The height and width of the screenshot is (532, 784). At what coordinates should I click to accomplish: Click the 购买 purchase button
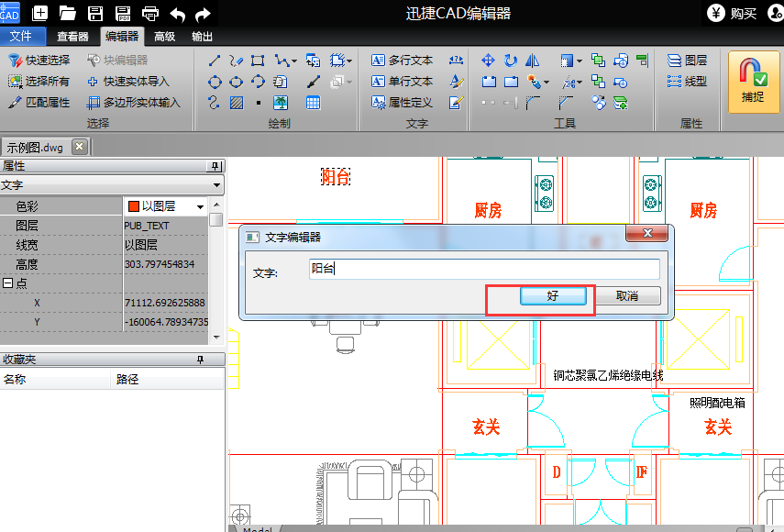pos(732,14)
